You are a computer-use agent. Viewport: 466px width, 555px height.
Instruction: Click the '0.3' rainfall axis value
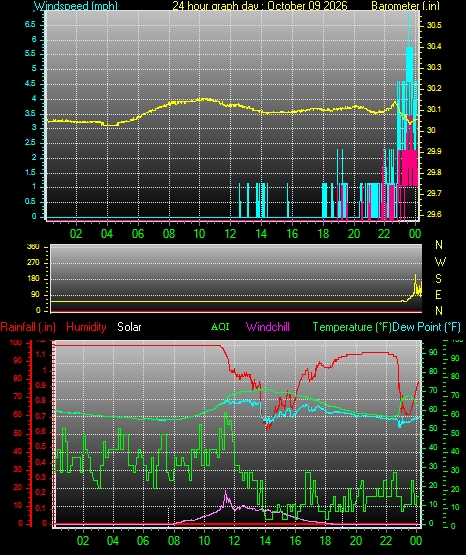41,477
